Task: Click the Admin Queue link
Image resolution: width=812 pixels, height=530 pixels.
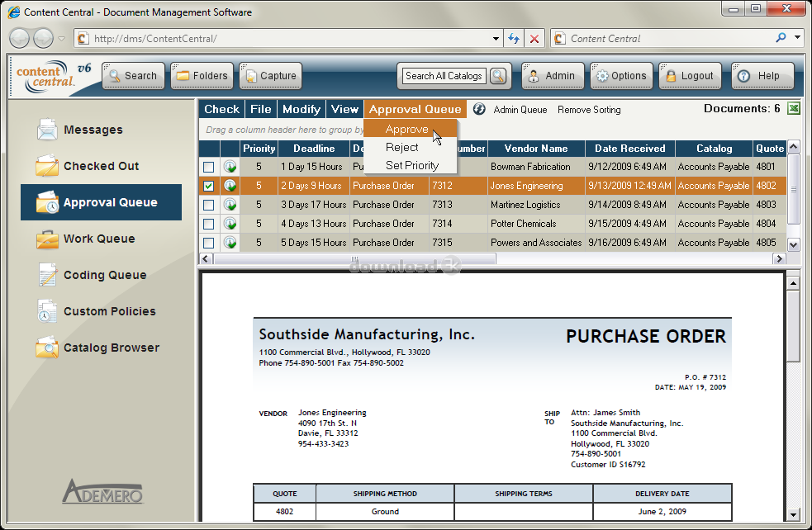Action: pos(520,110)
